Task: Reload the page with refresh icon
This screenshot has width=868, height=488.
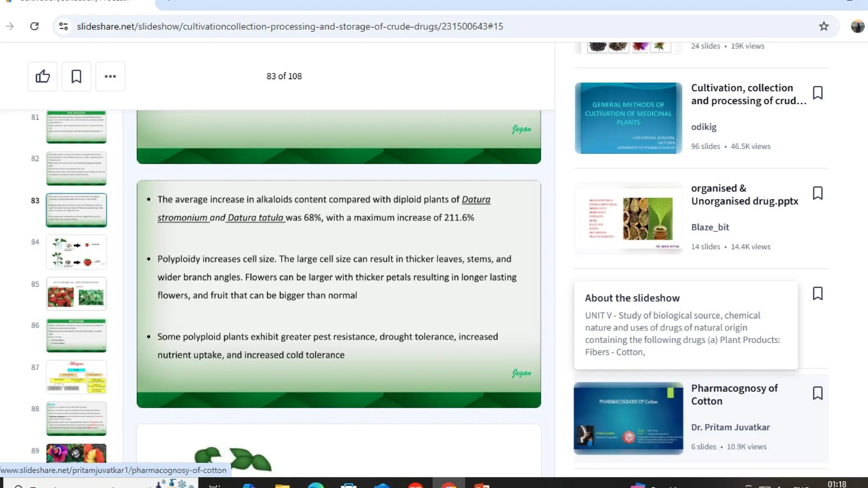Action: (x=34, y=26)
